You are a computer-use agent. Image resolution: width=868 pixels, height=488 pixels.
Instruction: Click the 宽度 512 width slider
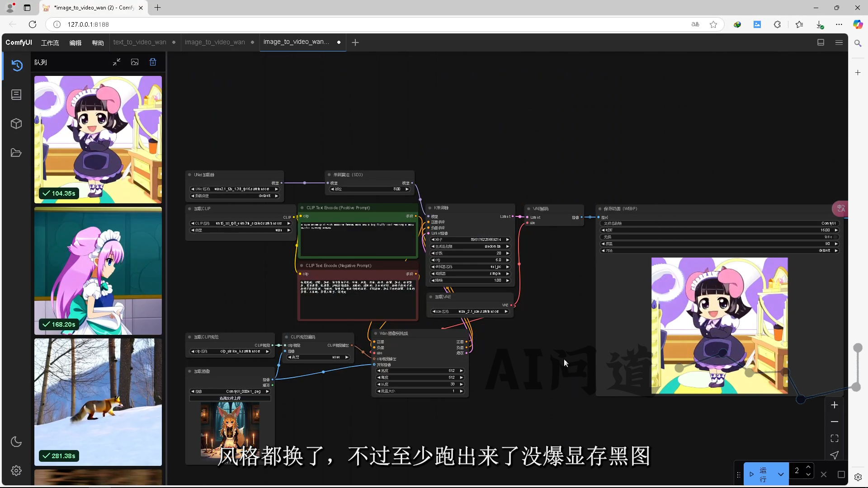coord(420,371)
